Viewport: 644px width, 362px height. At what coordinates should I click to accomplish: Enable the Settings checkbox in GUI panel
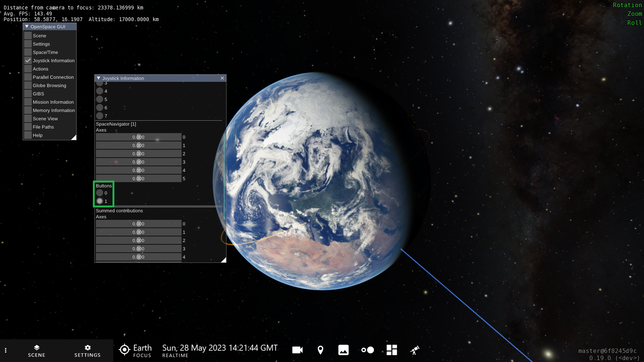tap(28, 44)
